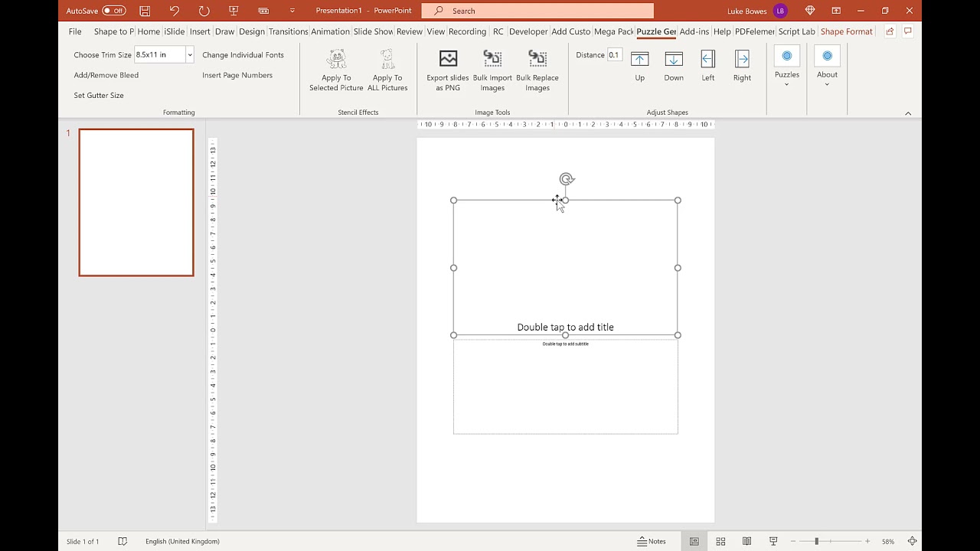Collapse the ribbon chevron
This screenshot has height=551, width=980.
point(908,113)
